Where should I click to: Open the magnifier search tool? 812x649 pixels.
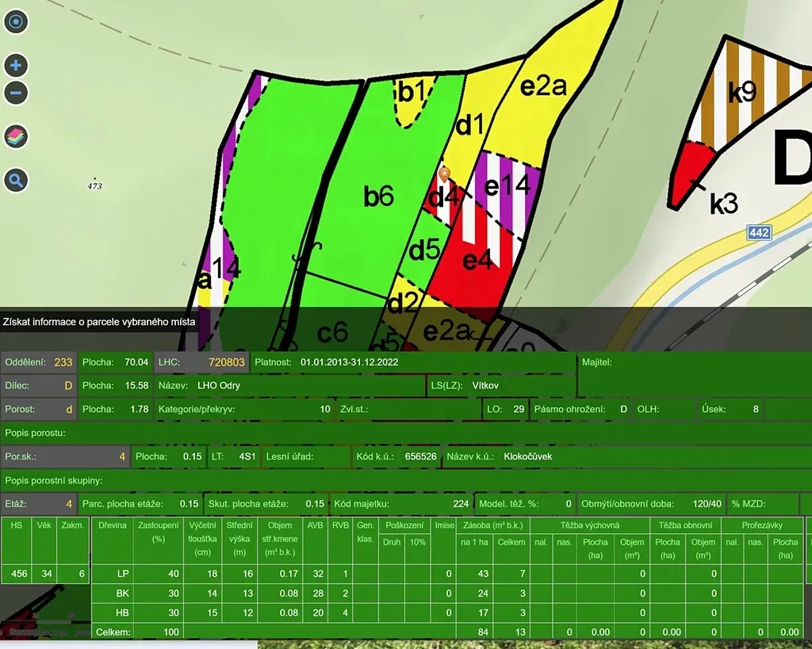click(16, 181)
